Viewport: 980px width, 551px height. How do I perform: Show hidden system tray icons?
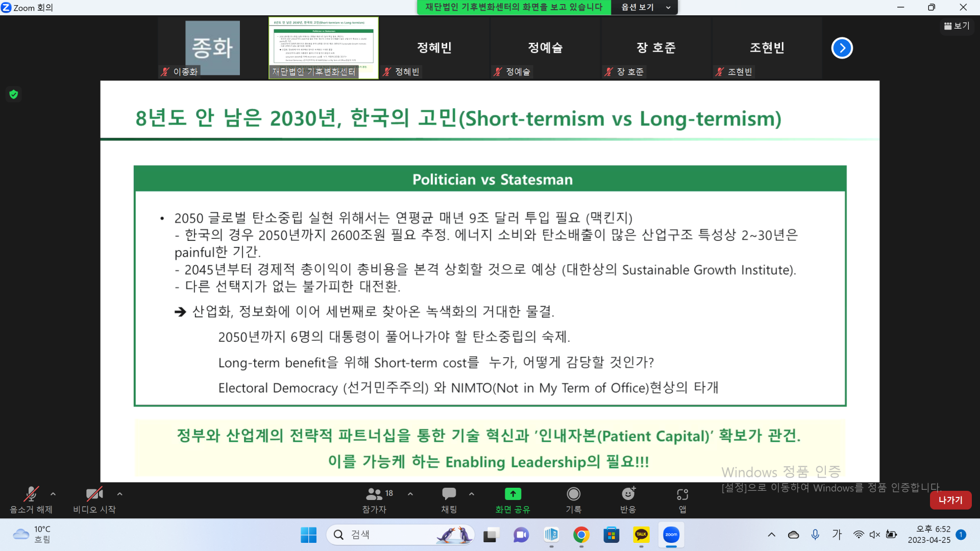tap(772, 535)
